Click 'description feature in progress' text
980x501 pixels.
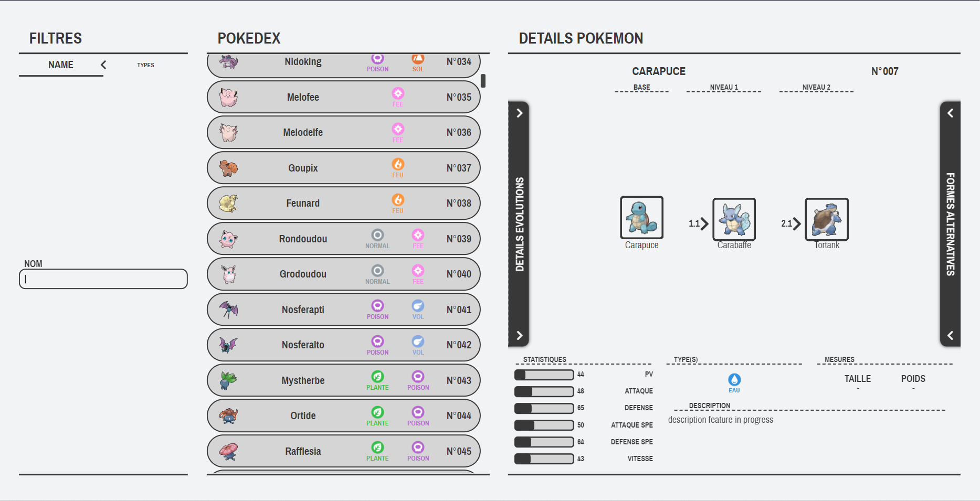pyautogui.click(x=721, y=420)
